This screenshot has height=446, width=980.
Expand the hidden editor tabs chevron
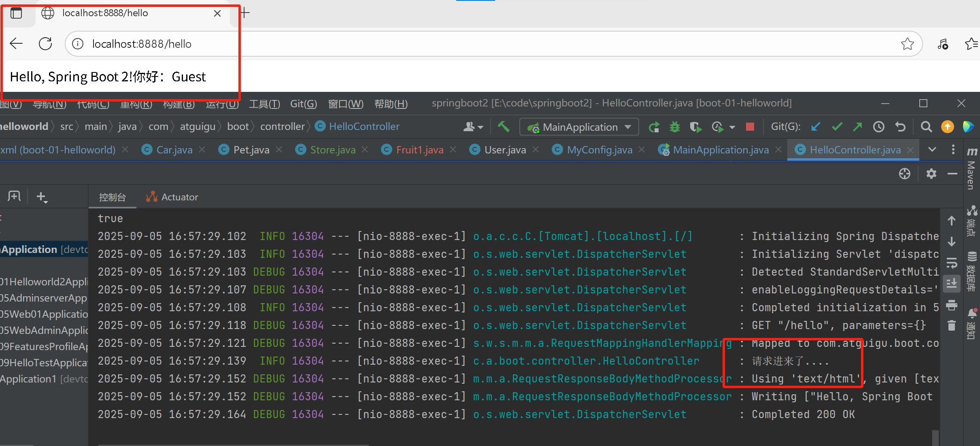[x=932, y=149]
